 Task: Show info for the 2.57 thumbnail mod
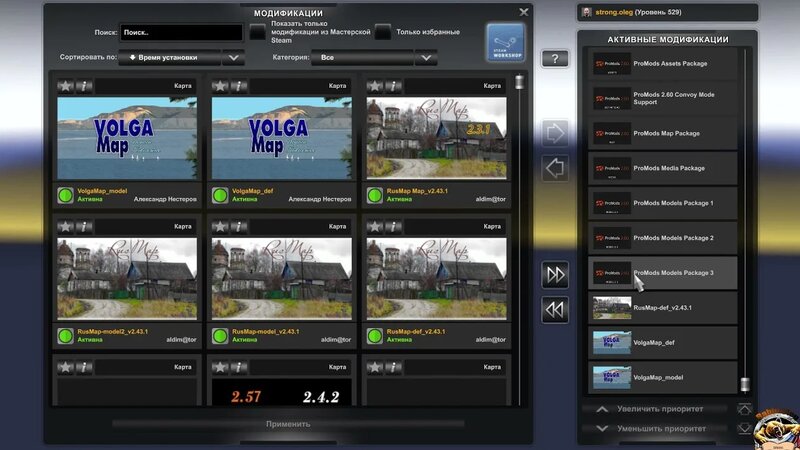coord(239,367)
